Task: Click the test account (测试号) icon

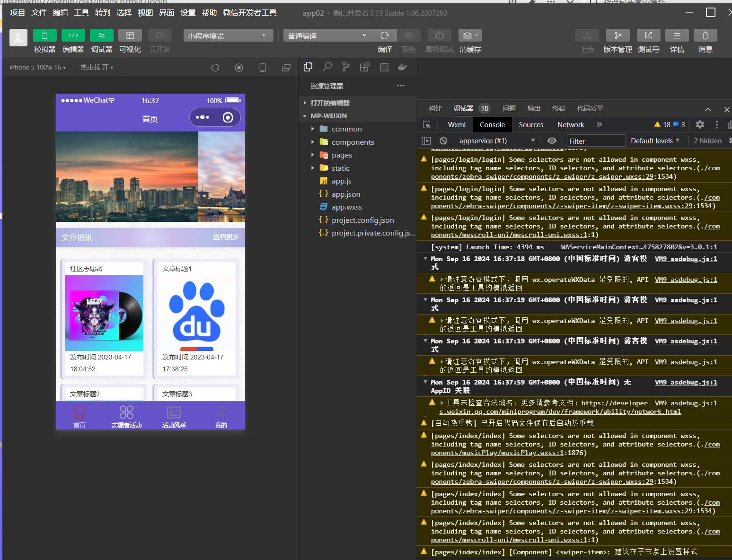Action: coord(649,35)
